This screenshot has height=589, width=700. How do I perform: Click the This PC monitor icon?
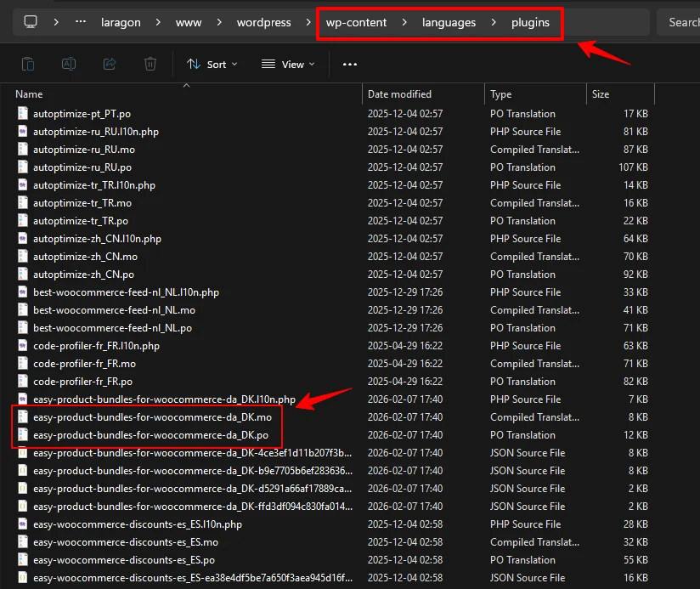(31, 22)
